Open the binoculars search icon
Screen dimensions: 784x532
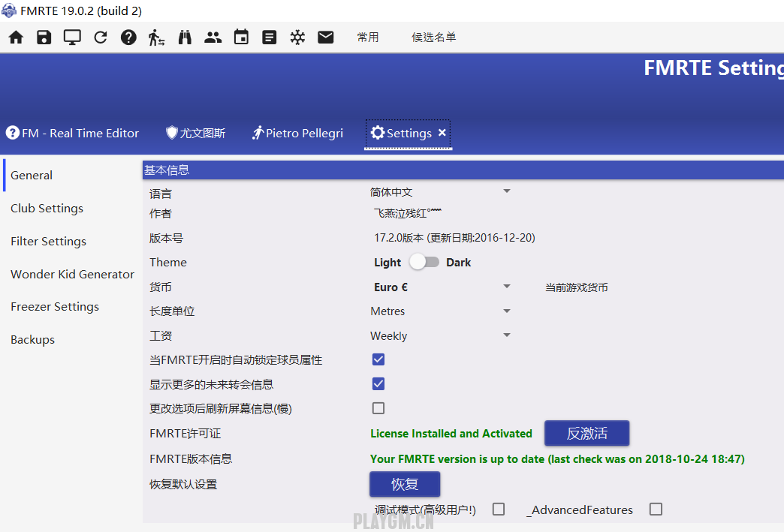185,38
